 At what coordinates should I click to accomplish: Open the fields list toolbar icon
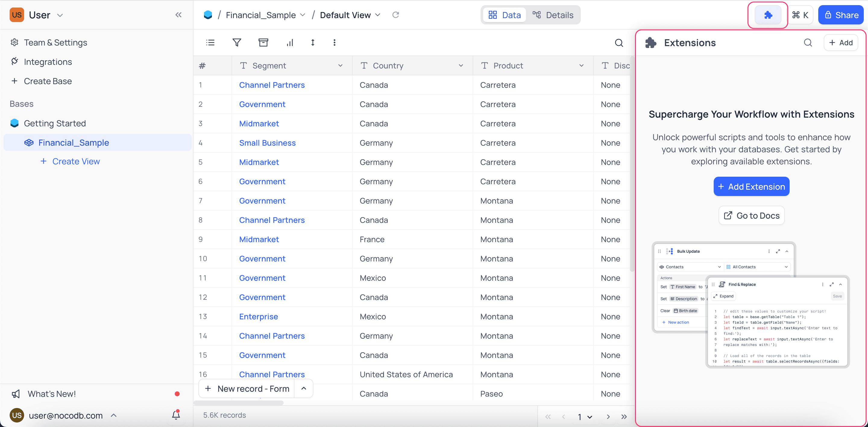(x=210, y=43)
